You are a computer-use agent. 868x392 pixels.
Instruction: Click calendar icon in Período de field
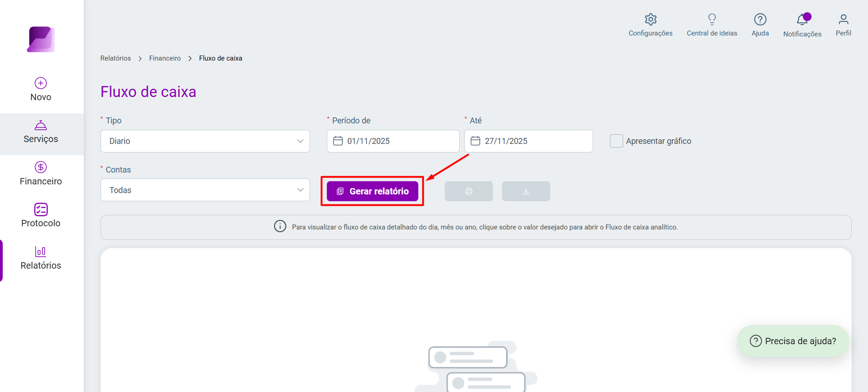(x=338, y=141)
